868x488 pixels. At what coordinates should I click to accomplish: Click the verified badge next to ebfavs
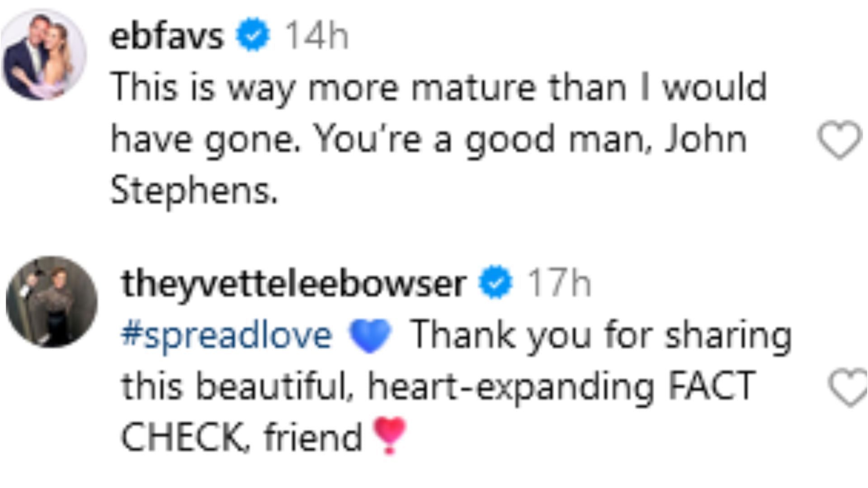pyautogui.click(x=253, y=35)
